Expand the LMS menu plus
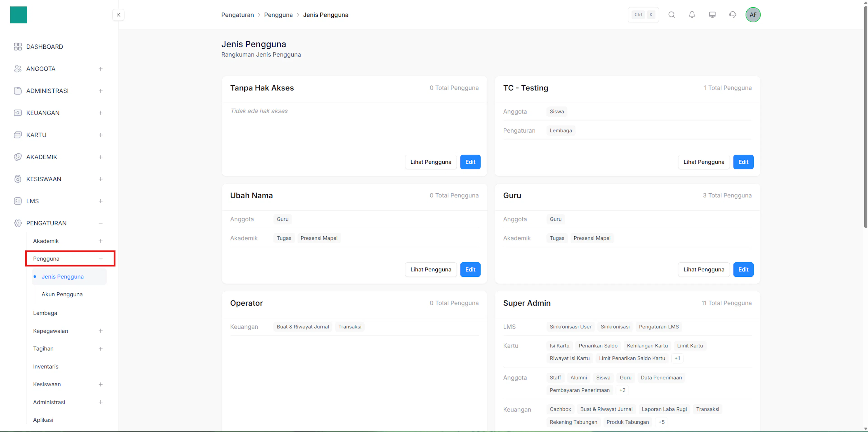Viewport: 868px width, 432px height. (x=100, y=201)
